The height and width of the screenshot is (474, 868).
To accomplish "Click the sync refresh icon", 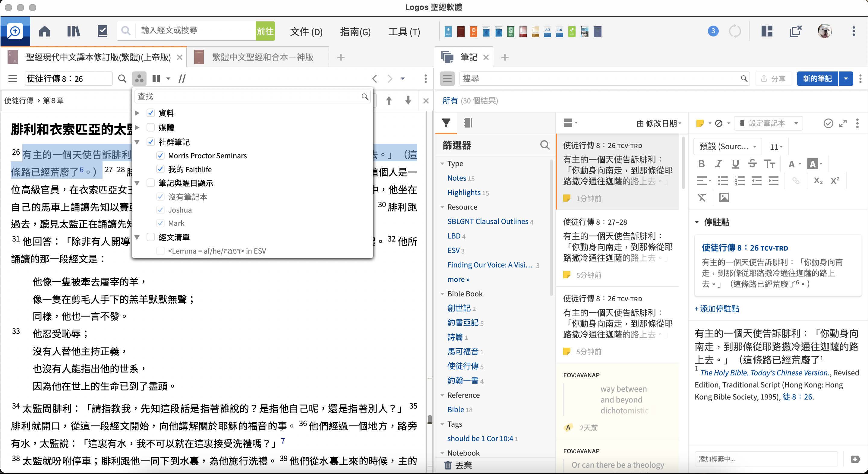I will coord(735,31).
